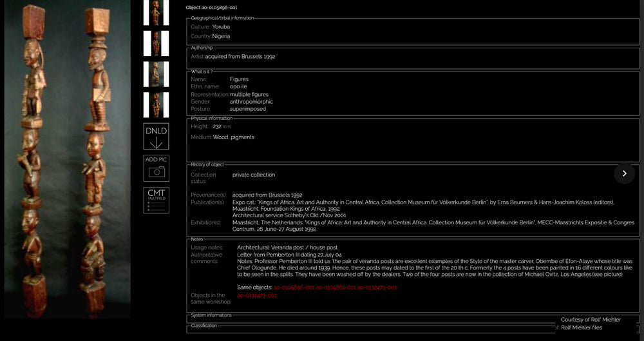644x341 pixels.
Task: Expand the System informations section
Action: (x=212, y=315)
